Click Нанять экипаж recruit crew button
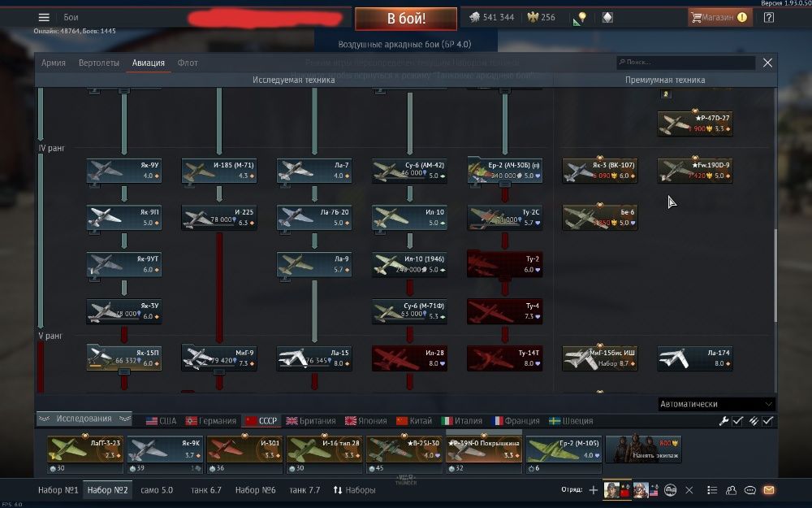Image resolution: width=812 pixels, height=508 pixels. [643, 449]
